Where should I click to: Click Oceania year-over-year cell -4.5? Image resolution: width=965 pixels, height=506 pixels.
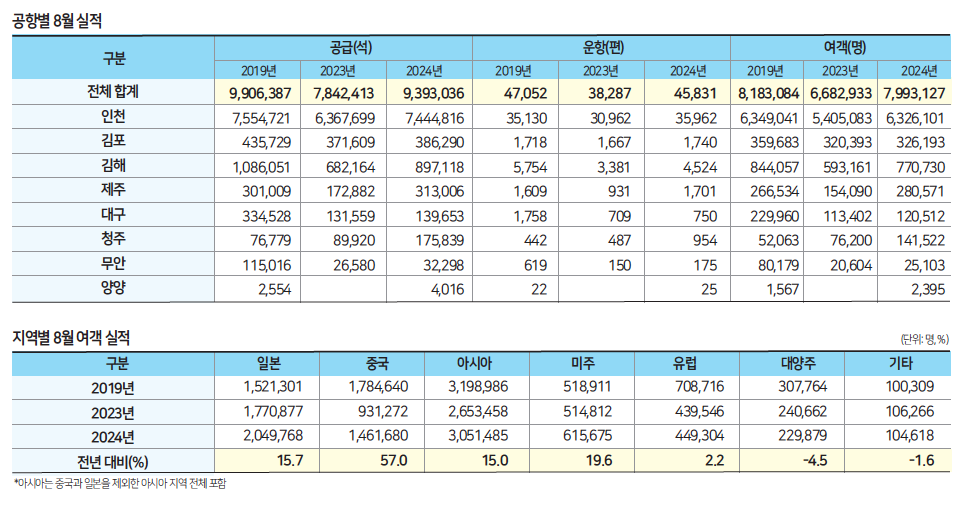point(815,460)
